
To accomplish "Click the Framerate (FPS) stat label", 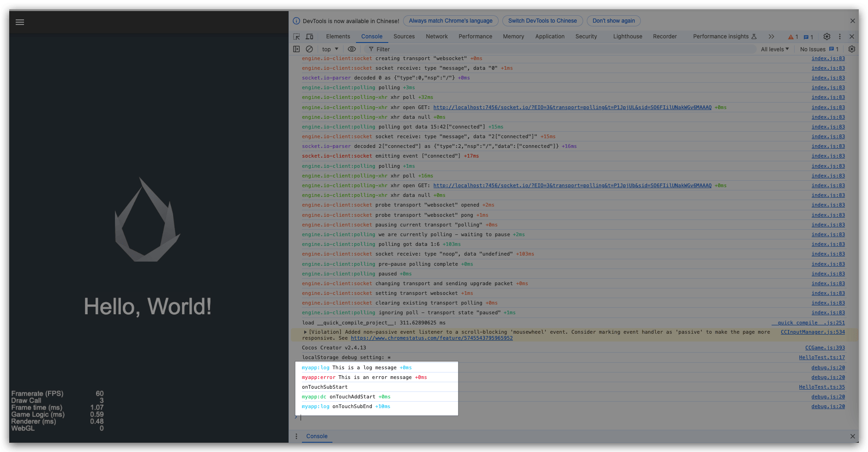I will 37,393.
